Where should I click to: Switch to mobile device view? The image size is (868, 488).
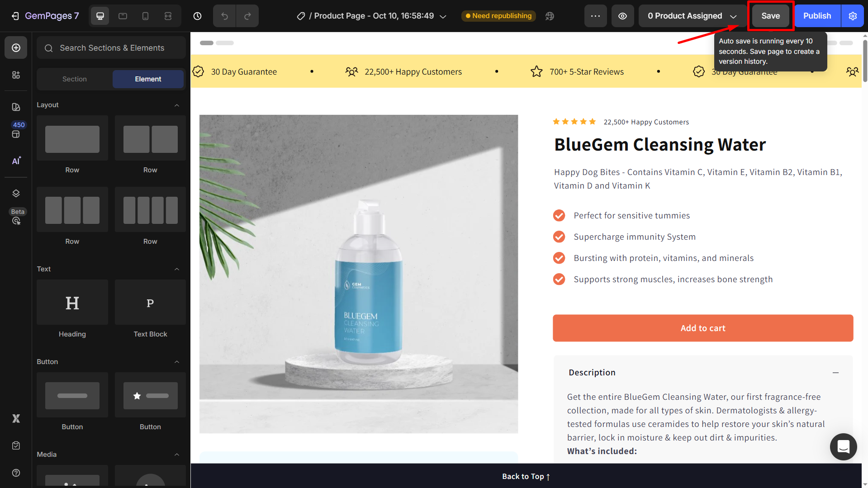[x=145, y=16]
